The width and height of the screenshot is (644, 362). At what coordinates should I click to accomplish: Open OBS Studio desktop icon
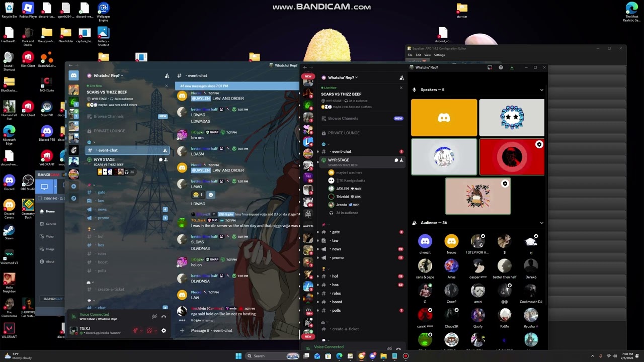coord(28,182)
